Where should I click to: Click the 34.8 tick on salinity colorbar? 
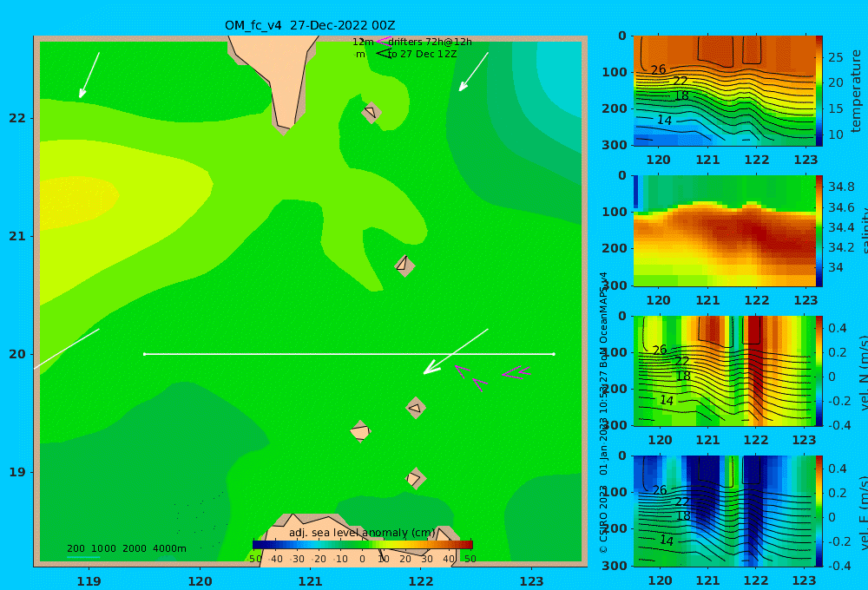(x=841, y=187)
